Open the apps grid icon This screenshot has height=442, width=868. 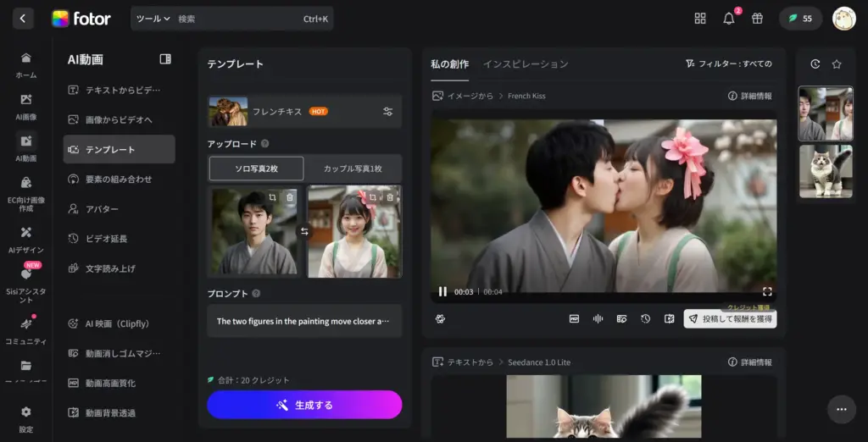pos(700,19)
